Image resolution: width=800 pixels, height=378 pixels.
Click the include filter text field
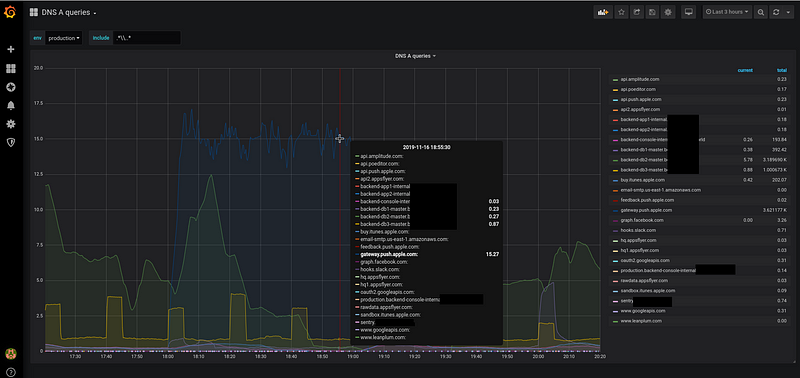(147, 38)
